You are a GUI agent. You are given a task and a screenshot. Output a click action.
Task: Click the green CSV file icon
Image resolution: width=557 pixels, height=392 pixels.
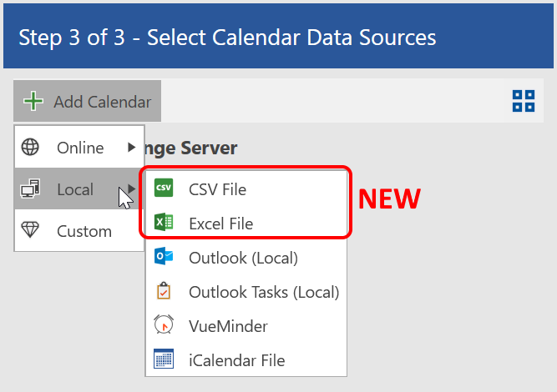pyautogui.click(x=164, y=188)
